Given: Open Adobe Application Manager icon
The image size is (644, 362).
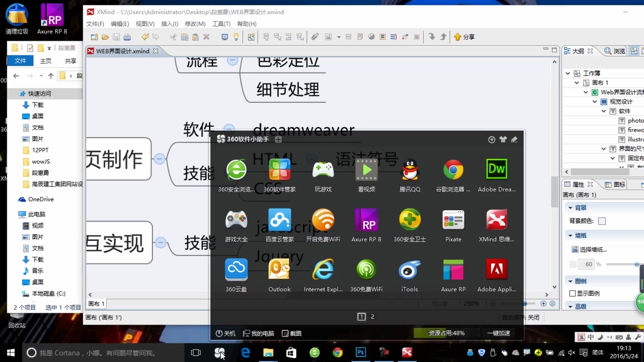Looking at the screenshot, I should click(497, 275).
